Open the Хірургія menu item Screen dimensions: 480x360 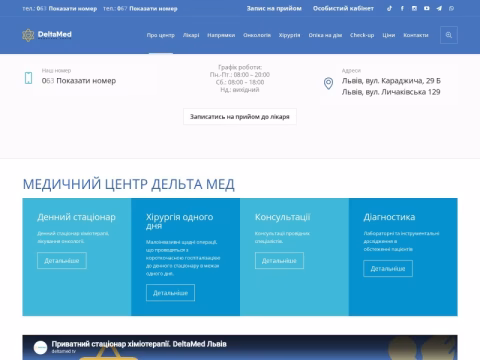point(289,35)
